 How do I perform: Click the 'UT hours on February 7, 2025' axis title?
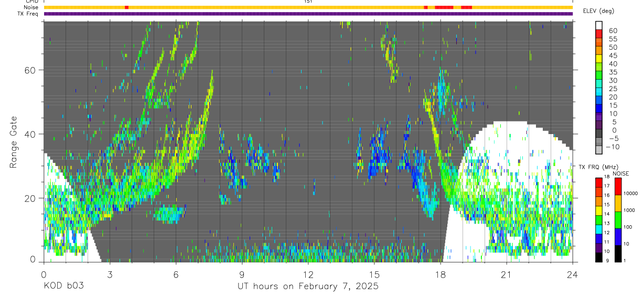coord(308,286)
